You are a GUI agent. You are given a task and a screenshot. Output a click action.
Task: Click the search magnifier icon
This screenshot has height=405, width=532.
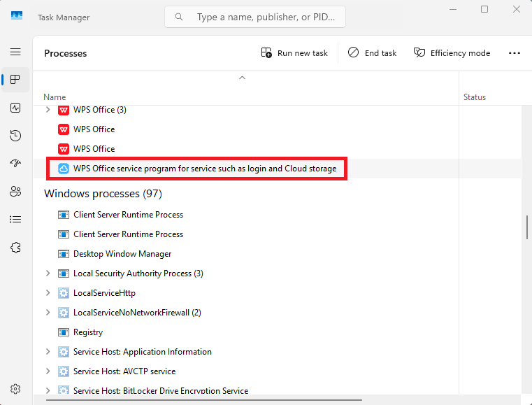[179, 17]
